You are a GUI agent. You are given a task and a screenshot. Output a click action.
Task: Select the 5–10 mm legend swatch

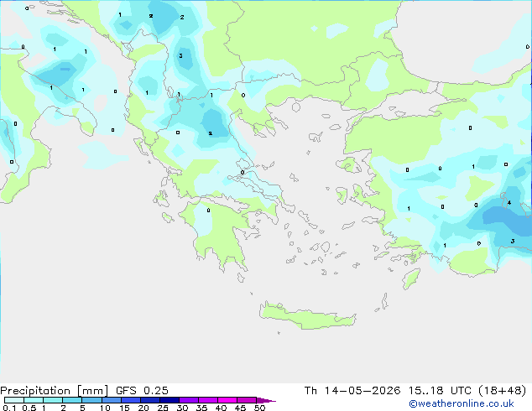coord(91,400)
